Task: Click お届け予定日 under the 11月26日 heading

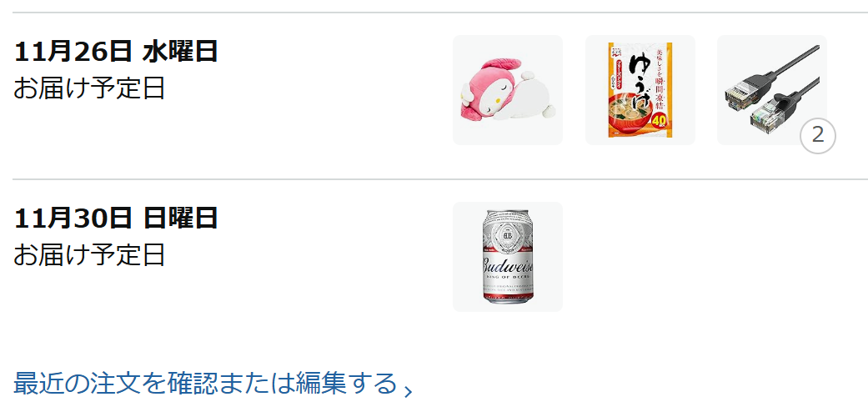Action: (x=89, y=88)
